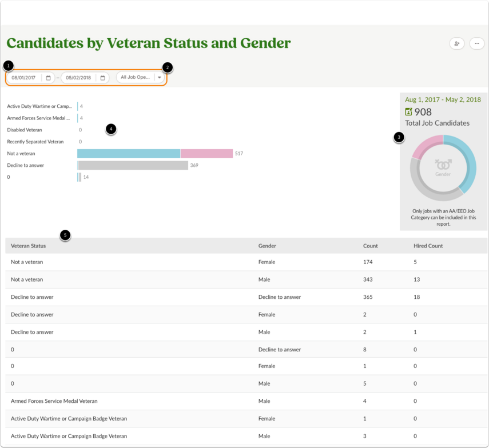489x448 pixels.
Task: Open the start date calendar picker icon
Action: [48, 78]
